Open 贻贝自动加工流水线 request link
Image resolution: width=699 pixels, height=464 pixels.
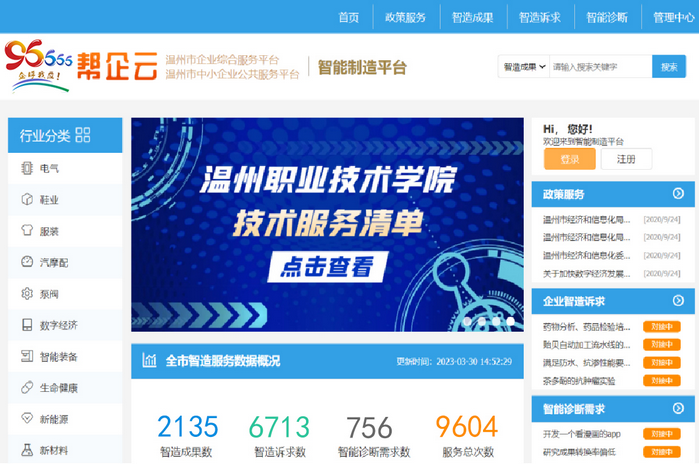586,345
